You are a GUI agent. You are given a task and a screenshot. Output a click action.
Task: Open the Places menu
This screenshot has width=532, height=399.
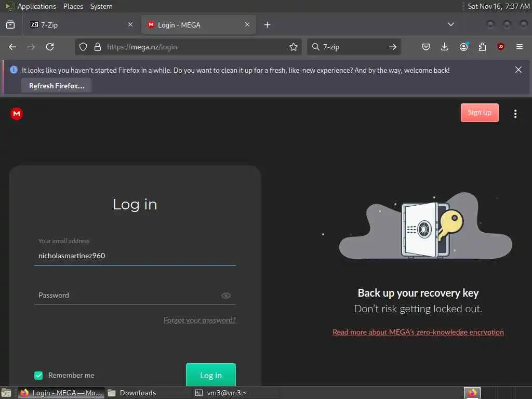(73, 6)
